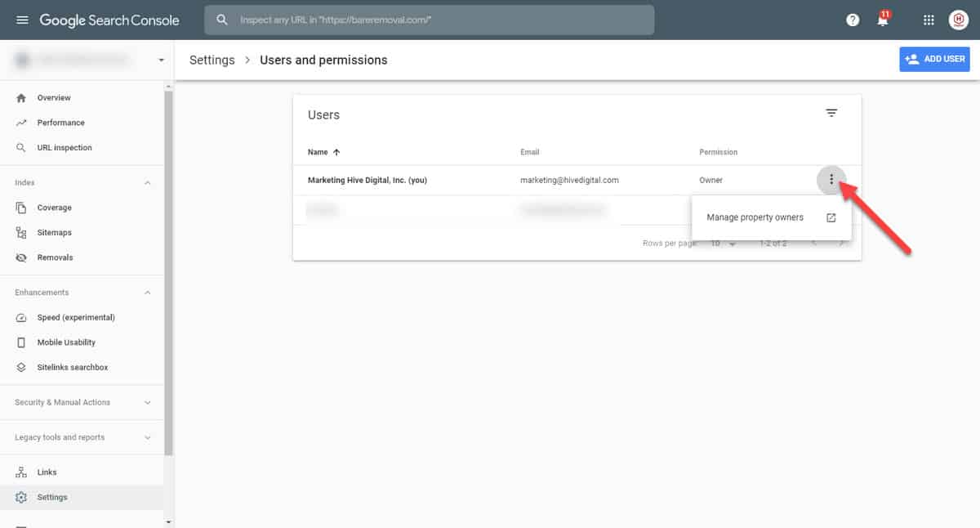Open the Links report
This screenshot has width=980, height=528.
pyautogui.click(x=47, y=472)
